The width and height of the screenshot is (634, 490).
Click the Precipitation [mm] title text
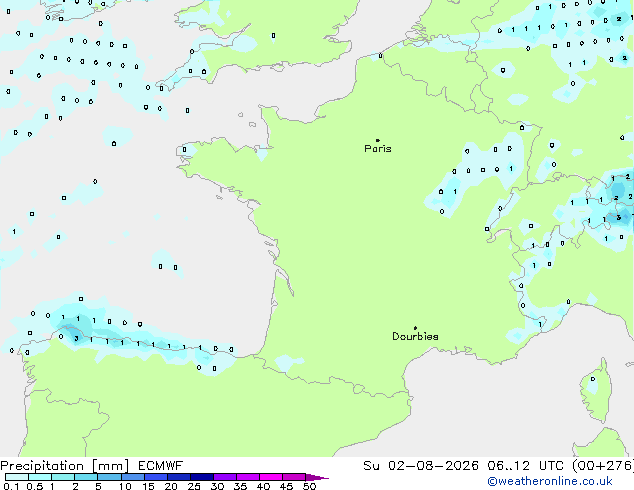pos(65,466)
